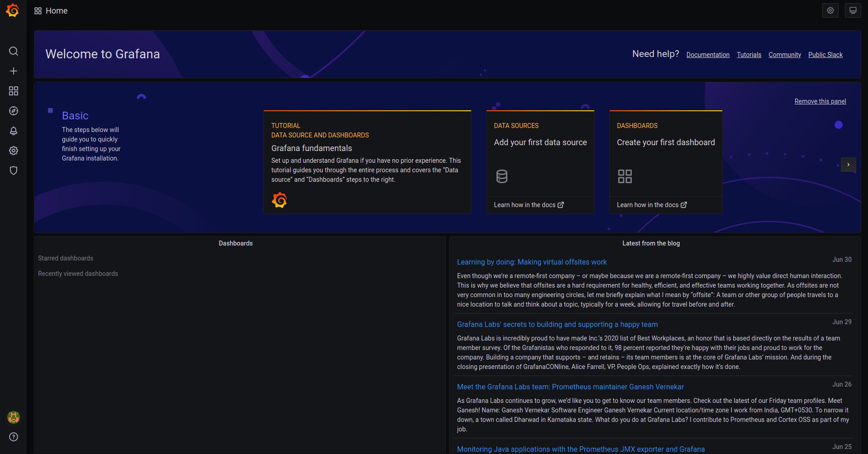The height and width of the screenshot is (454, 868).
Task: Click Latest from the blog panel title
Action: pos(651,243)
